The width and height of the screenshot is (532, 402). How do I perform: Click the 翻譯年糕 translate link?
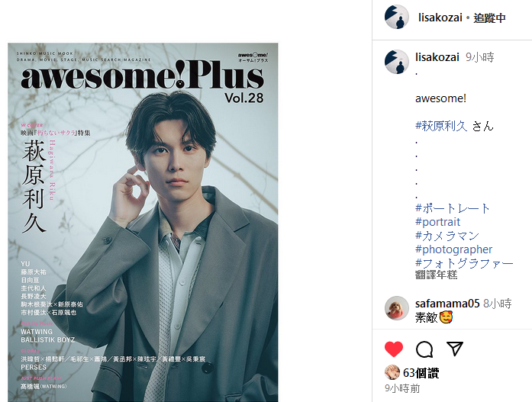coord(437,275)
